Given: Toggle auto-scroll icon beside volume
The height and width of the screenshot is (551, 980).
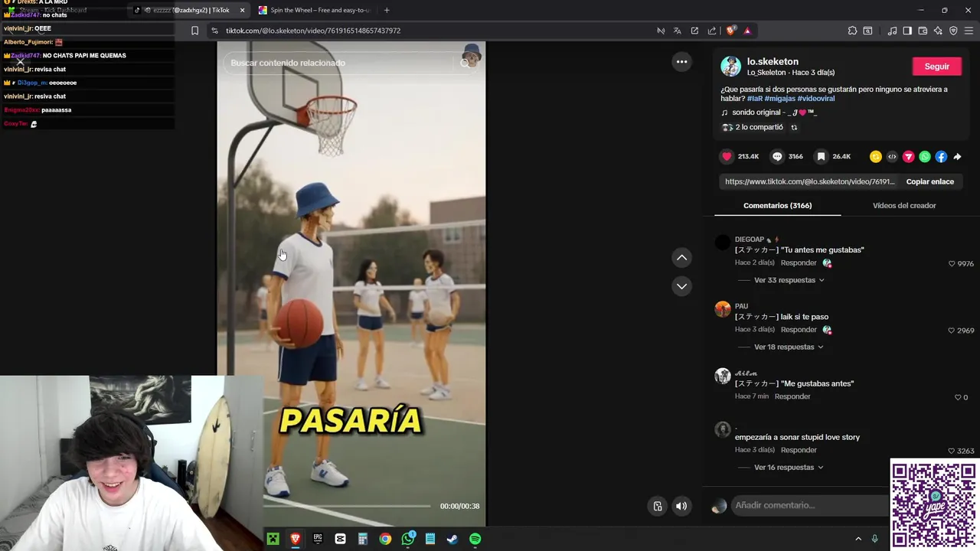Looking at the screenshot, I should (x=658, y=506).
